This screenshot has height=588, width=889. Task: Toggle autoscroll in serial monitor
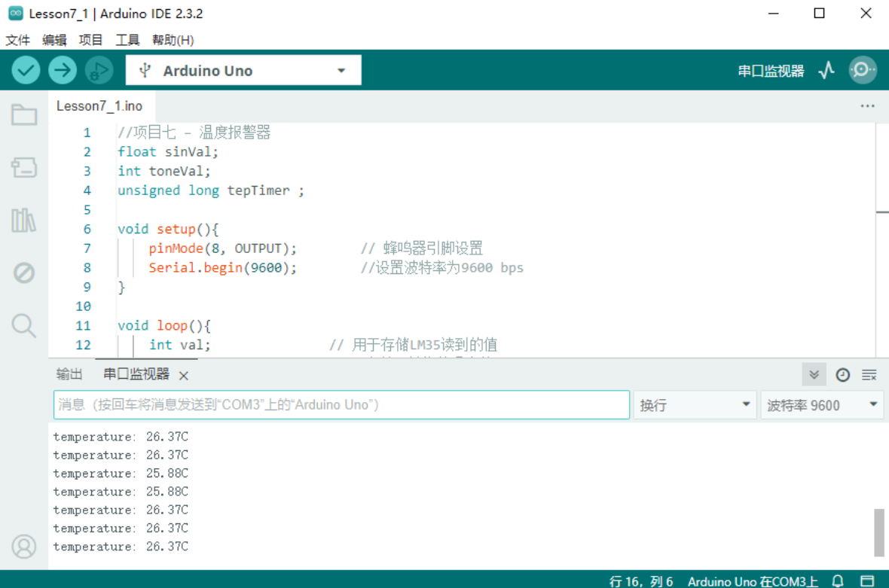point(814,375)
